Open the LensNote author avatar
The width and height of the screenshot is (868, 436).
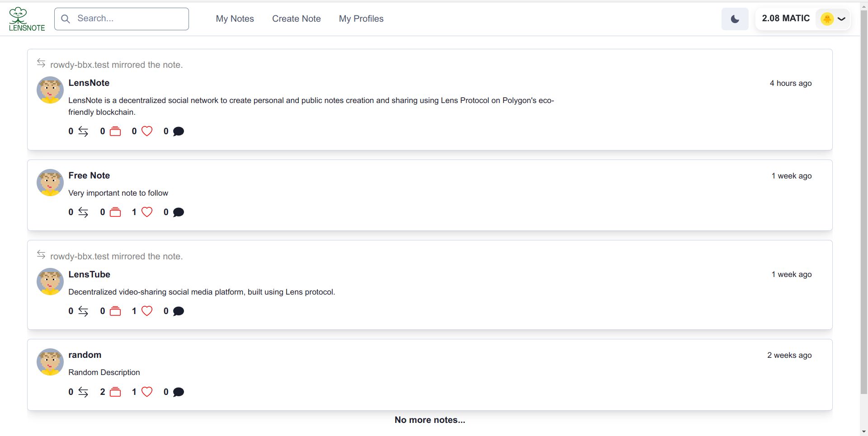pos(50,90)
